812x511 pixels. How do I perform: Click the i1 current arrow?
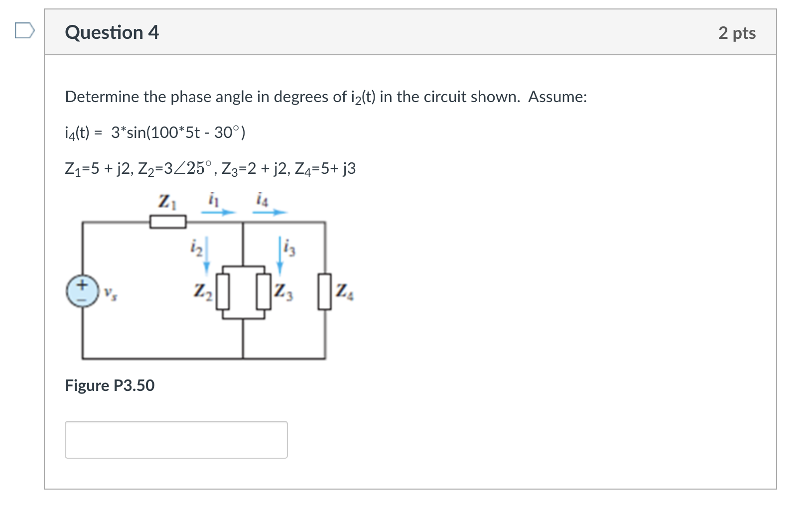tap(218, 212)
